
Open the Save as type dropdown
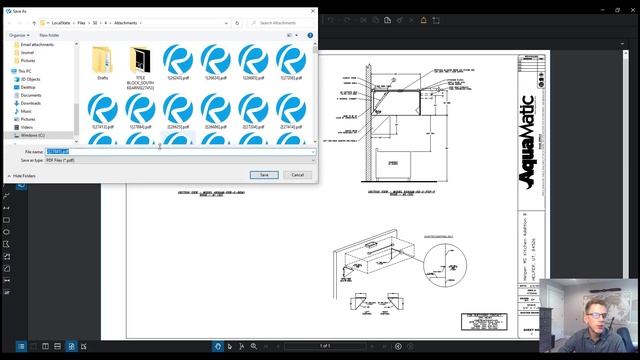pyautogui.click(x=180, y=160)
